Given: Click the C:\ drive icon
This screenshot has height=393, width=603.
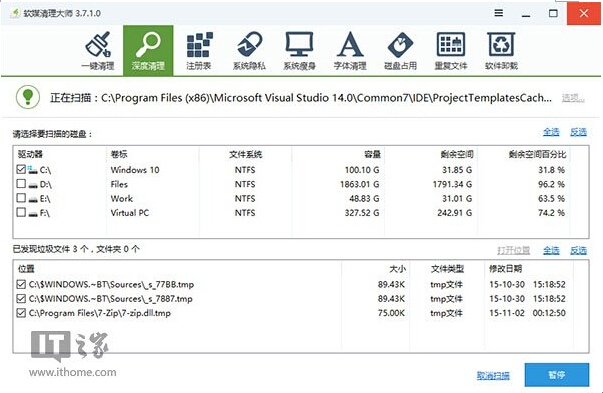Looking at the screenshot, I should tap(33, 170).
